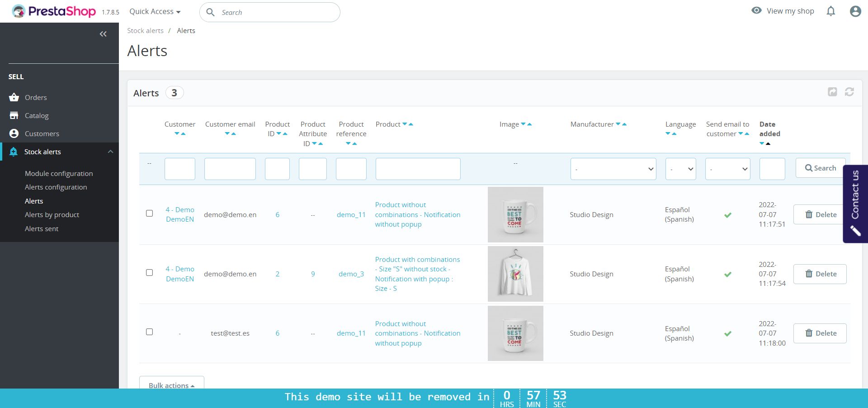Sort Product Attribute ID column ascending
The width and height of the screenshot is (868, 408).
[x=321, y=144]
